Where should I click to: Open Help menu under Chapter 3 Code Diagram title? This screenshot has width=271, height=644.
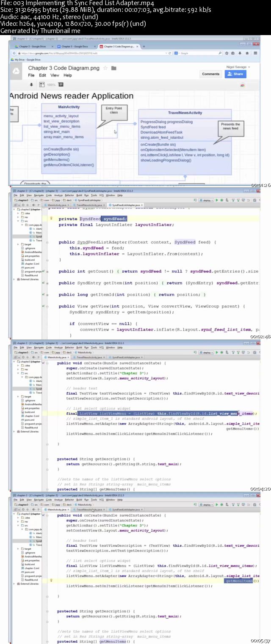pos(67,75)
